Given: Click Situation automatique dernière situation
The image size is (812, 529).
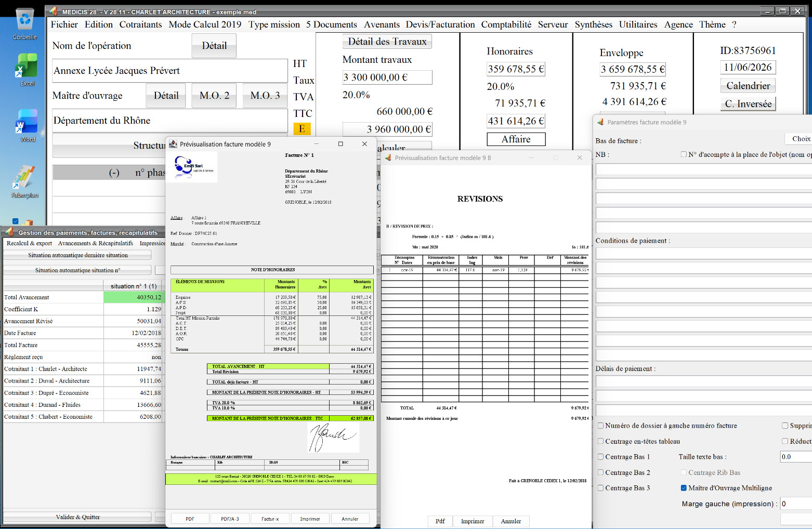Looking at the screenshot, I should pos(77,255).
